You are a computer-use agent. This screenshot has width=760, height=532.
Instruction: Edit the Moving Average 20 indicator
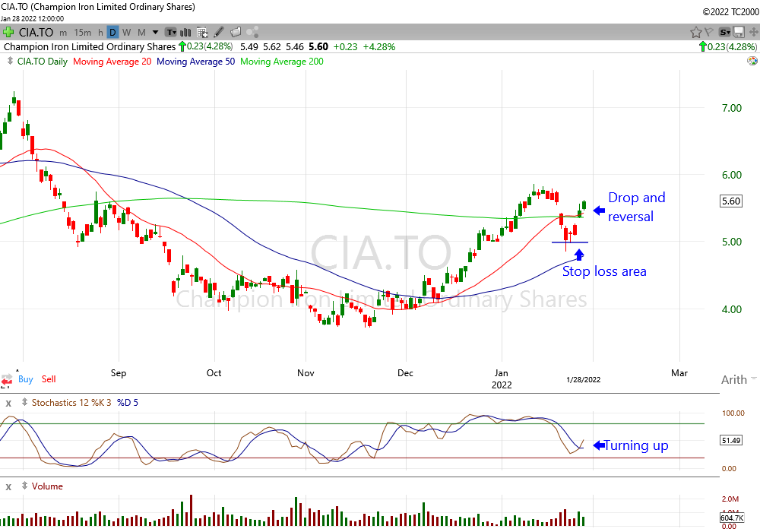[x=112, y=62]
